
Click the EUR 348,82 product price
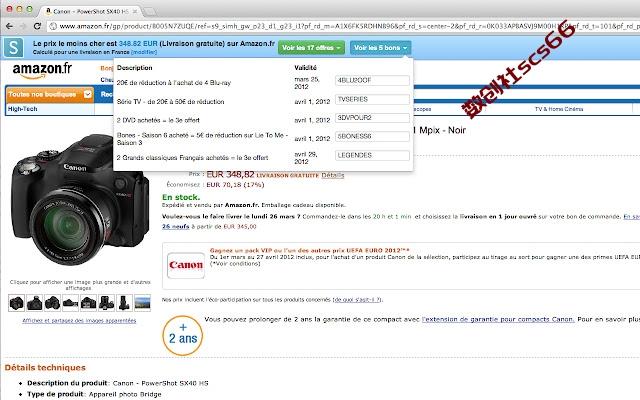[230, 175]
